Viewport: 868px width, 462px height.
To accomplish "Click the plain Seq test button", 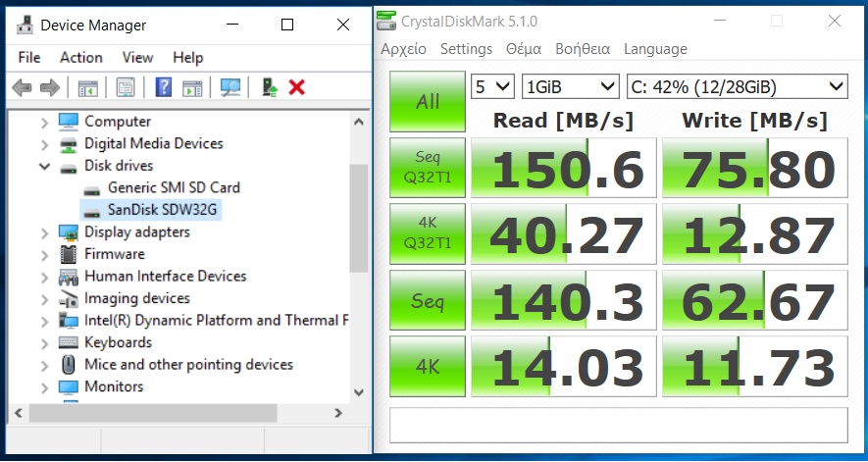I will pyautogui.click(x=428, y=300).
